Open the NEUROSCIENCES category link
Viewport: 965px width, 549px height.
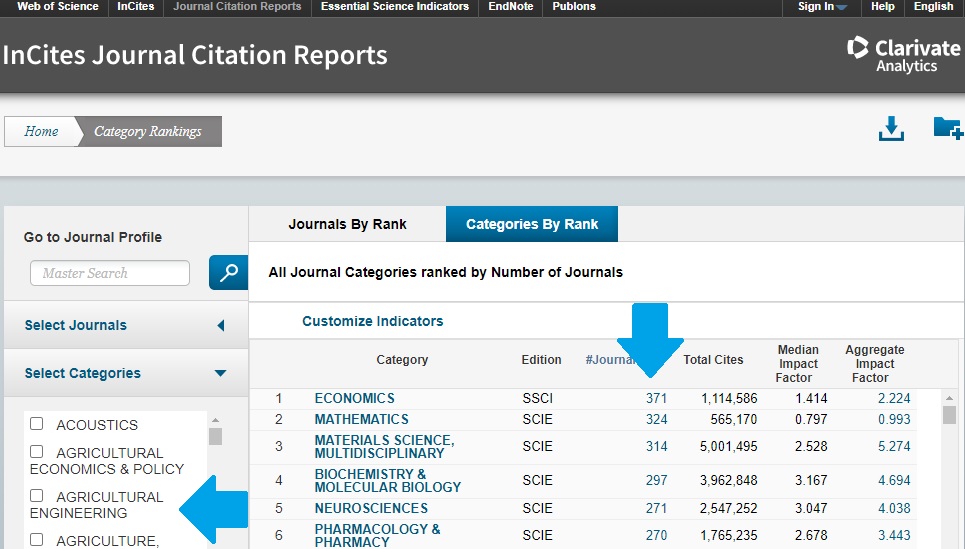[x=371, y=508]
